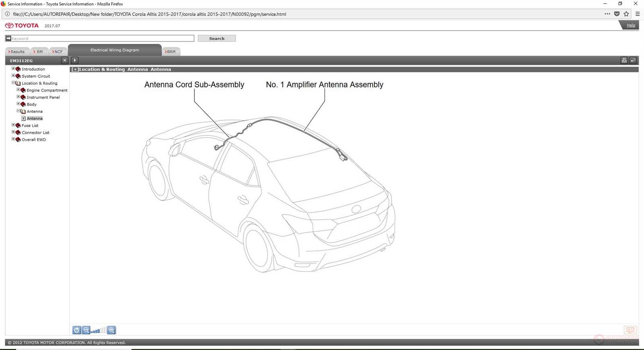Viewport: 644px width, 350px height.
Task: Click the Search button
Action: 217,38
